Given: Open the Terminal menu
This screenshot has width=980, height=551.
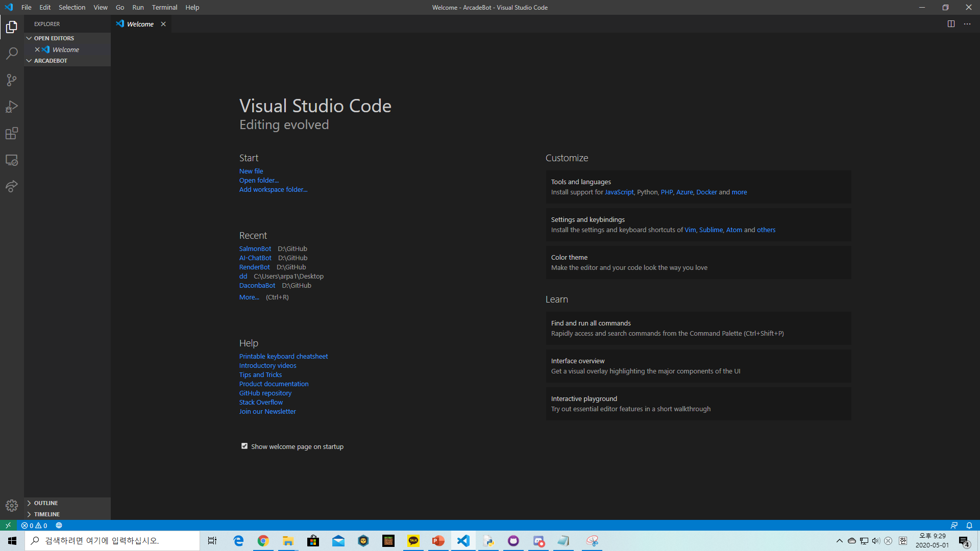Looking at the screenshot, I should click(164, 8).
